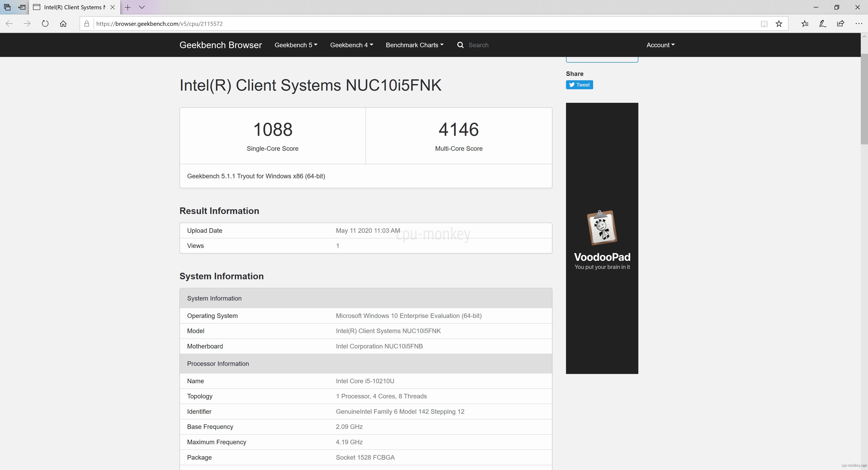Screen dimensions: 868x470
Task: Click the Add notes pen icon
Action: tap(823, 23)
